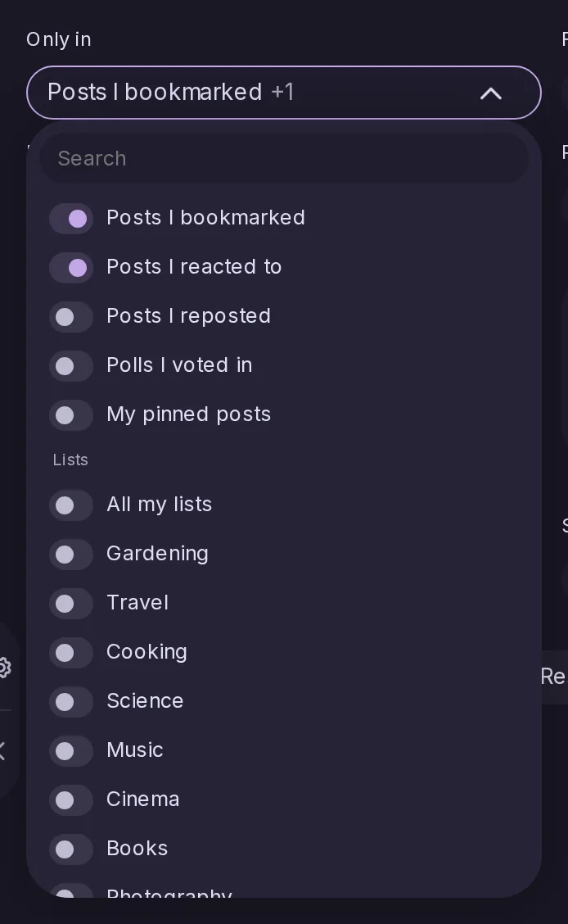Click the collapse arrow icon at left edge

3,751
